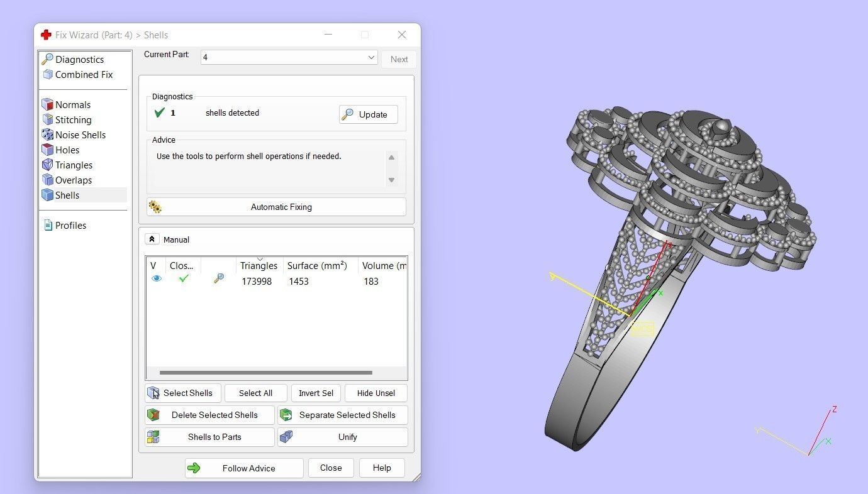Sort table by Volume column header
Screen dimensions: 868x494
point(383,266)
